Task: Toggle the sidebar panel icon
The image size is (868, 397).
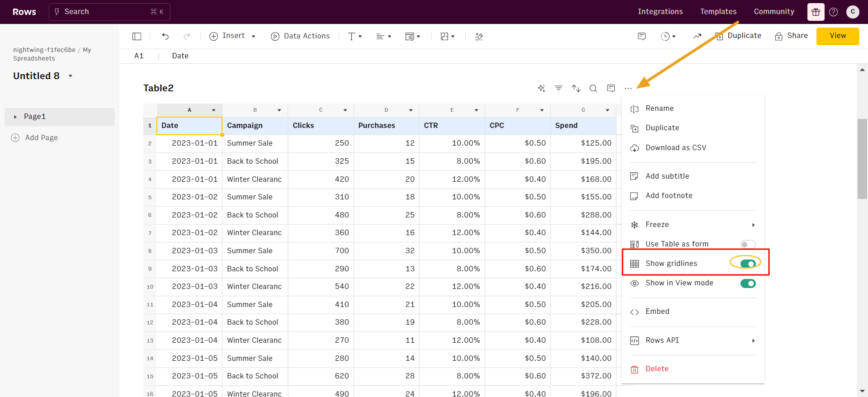Action: click(x=137, y=36)
